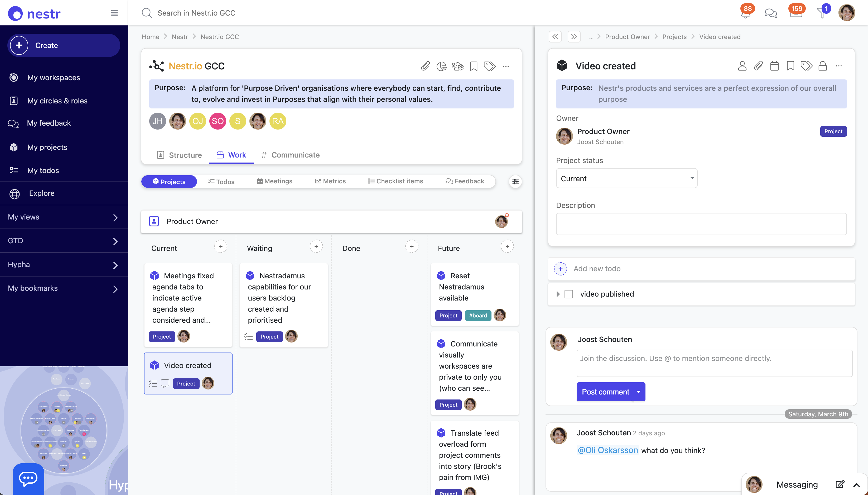This screenshot has width=868, height=495.
Task: Select the Checklist items view tab
Action: [396, 181]
